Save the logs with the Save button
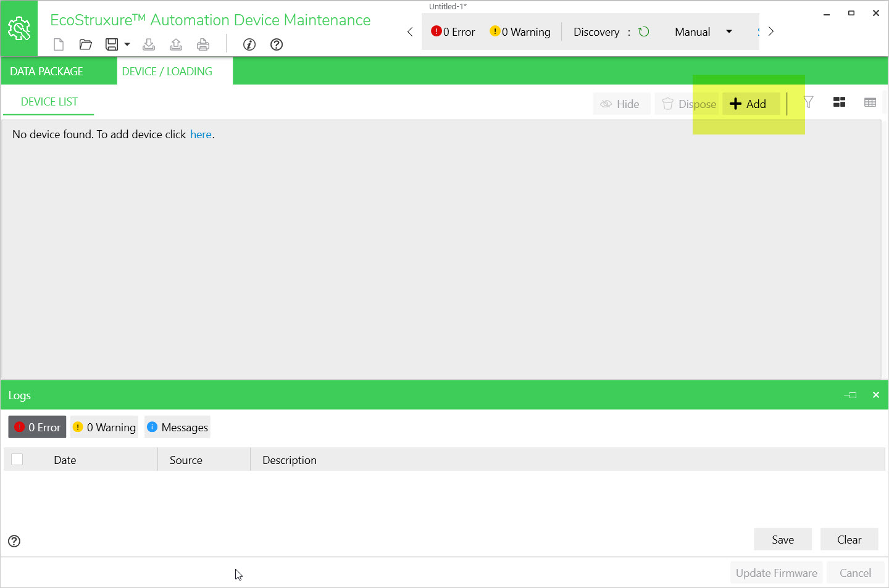The height and width of the screenshot is (588, 889). click(x=783, y=539)
